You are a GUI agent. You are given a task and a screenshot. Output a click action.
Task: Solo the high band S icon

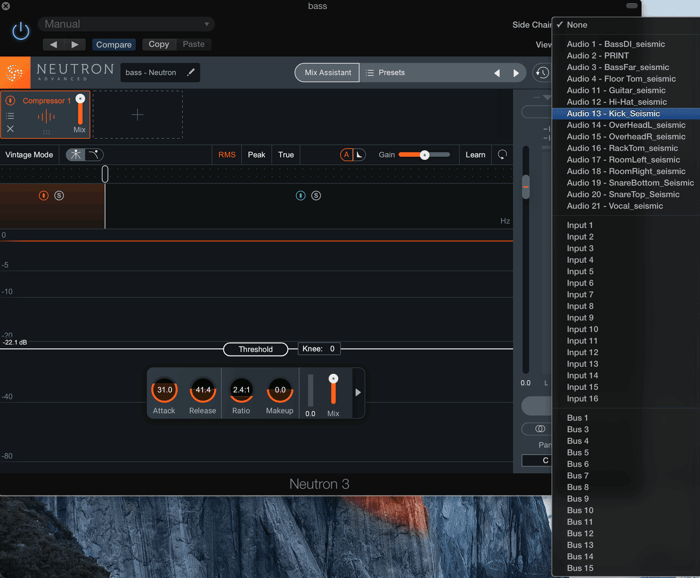tap(316, 195)
